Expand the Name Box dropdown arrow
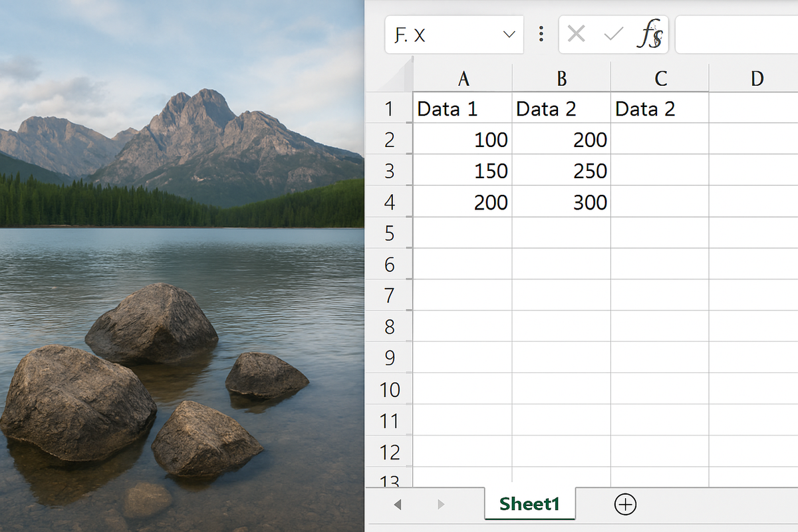 click(x=509, y=35)
